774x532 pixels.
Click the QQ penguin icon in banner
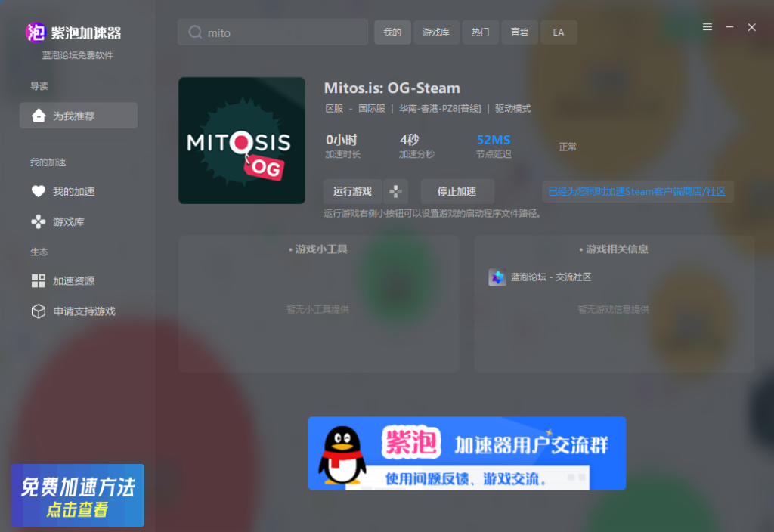pos(342,454)
